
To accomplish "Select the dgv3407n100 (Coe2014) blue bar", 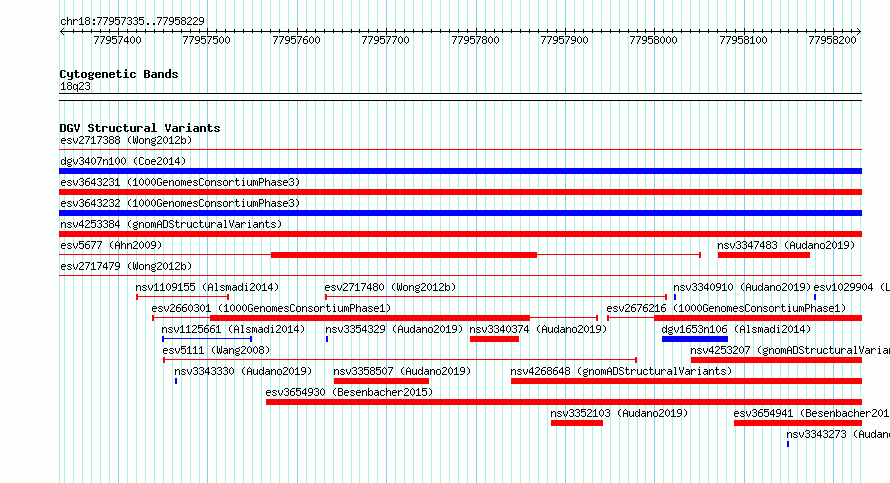I will click(460, 171).
